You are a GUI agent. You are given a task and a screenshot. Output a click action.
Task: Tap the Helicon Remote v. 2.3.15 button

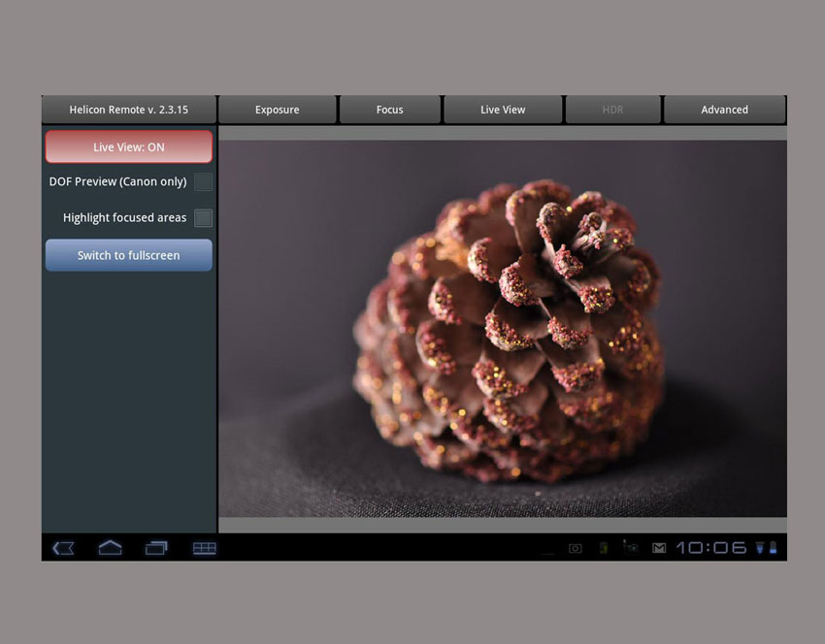click(x=128, y=110)
